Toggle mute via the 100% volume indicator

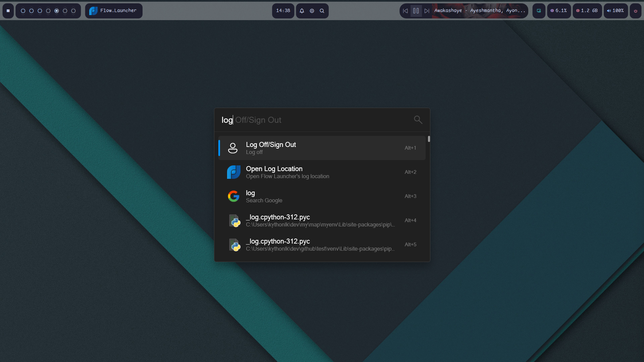pyautogui.click(x=615, y=11)
